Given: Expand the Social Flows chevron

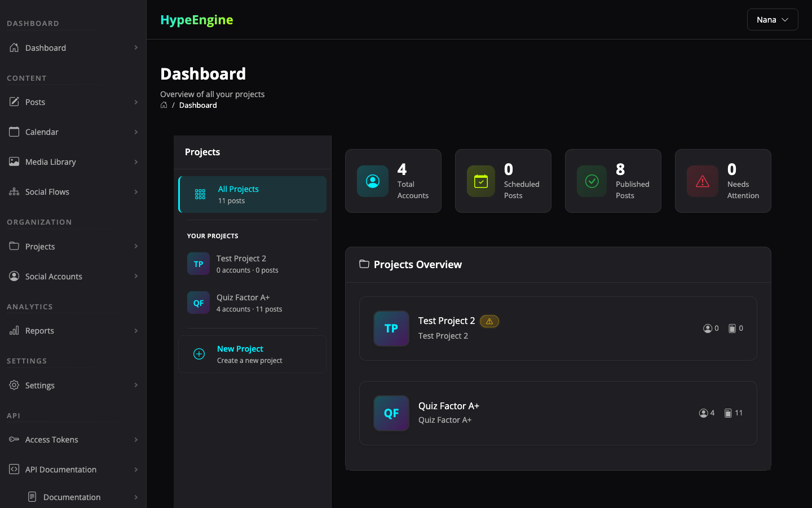Looking at the screenshot, I should pyautogui.click(x=136, y=191).
